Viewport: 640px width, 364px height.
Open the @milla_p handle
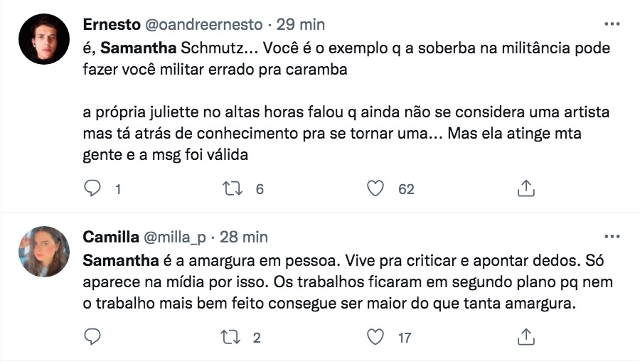[x=178, y=237]
